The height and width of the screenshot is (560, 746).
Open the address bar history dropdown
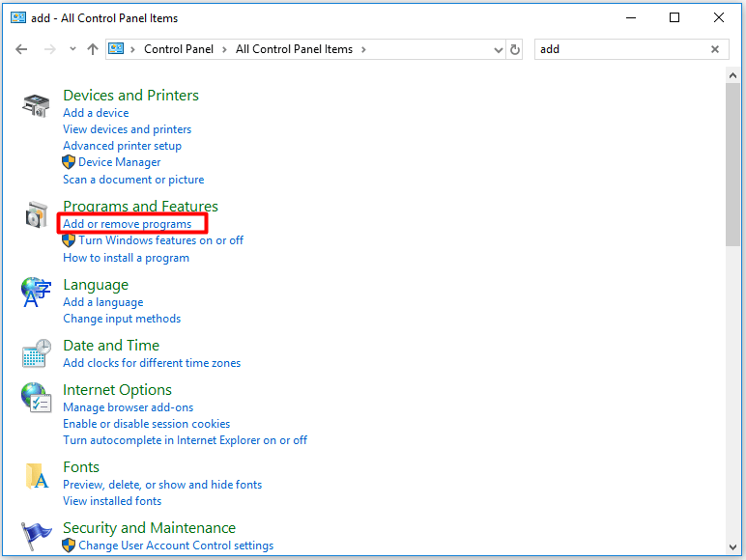498,49
